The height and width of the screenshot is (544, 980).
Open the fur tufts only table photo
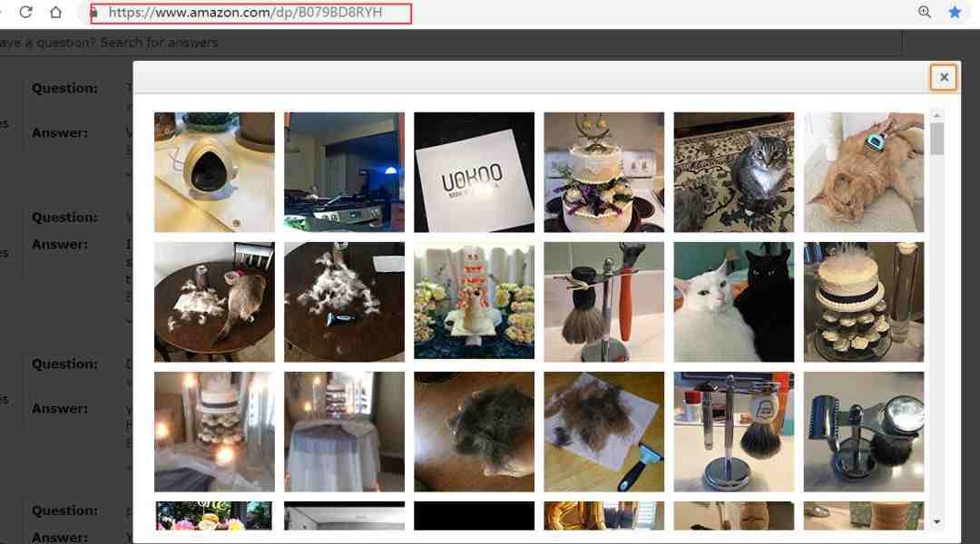tap(345, 302)
